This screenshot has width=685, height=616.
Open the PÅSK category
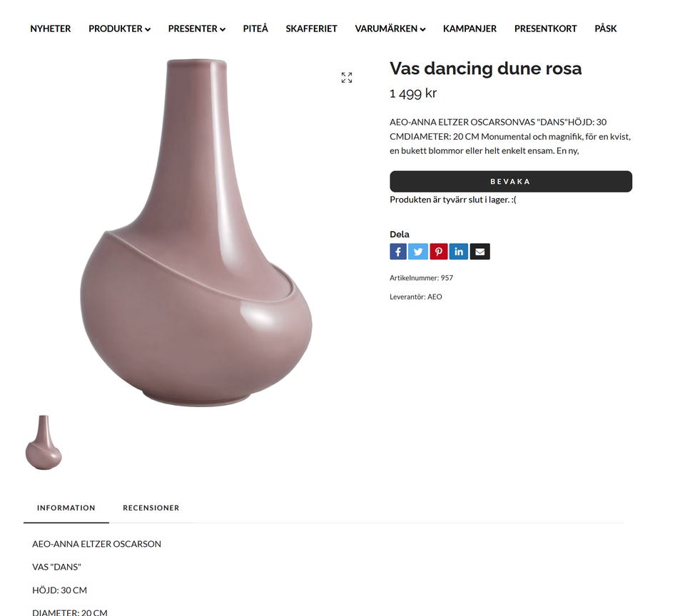coord(606,29)
